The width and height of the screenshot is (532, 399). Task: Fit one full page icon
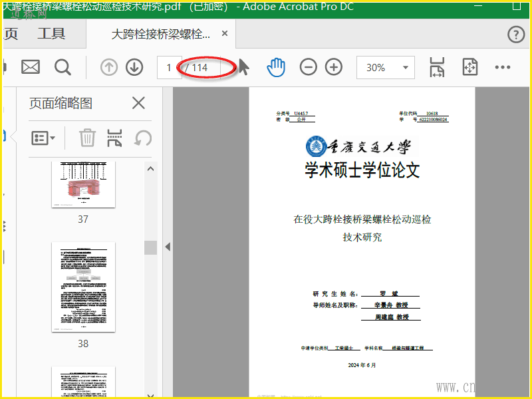point(470,67)
